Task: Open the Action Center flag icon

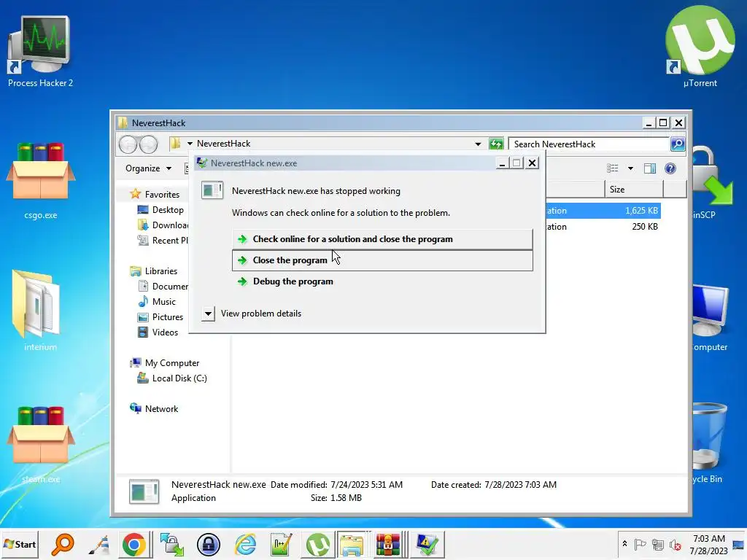Action: 640,544
